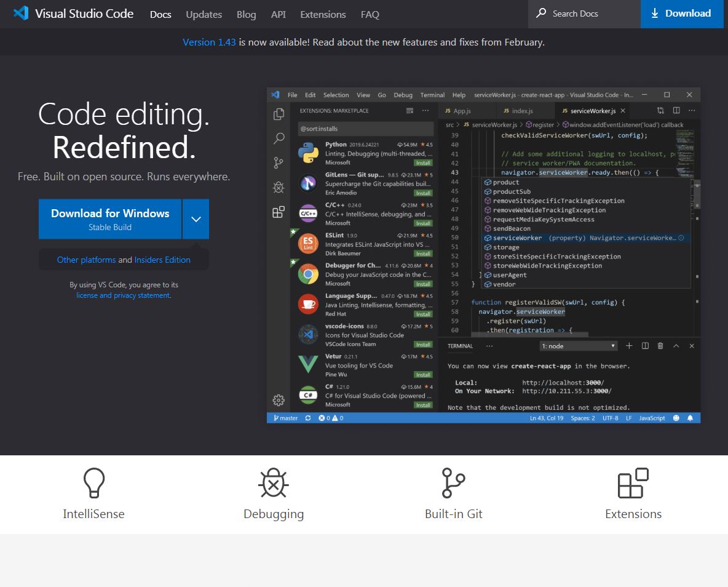Image resolution: width=728 pixels, height=587 pixels.
Task: Click the Search Docs input field
Action: tap(584, 14)
